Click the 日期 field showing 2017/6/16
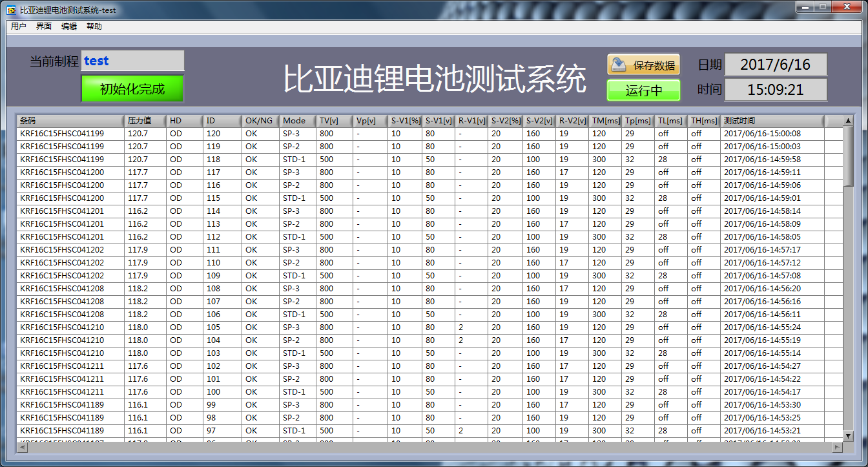Screen dimensions: 868x467 [x=775, y=65]
